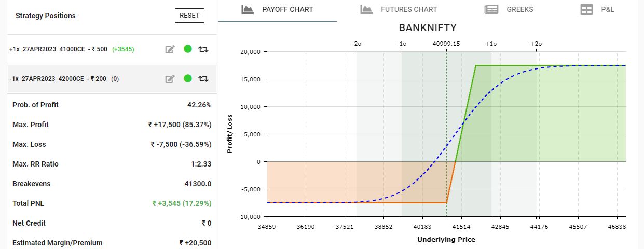The image size is (644, 249).
Task: Edit the 42000CE position
Action: 170,79
